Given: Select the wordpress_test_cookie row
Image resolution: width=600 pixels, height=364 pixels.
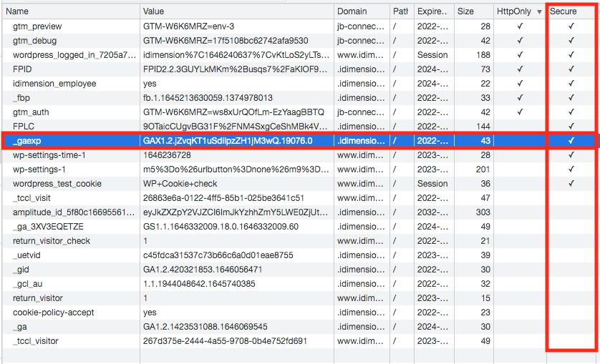Looking at the screenshot, I should tap(299, 184).
